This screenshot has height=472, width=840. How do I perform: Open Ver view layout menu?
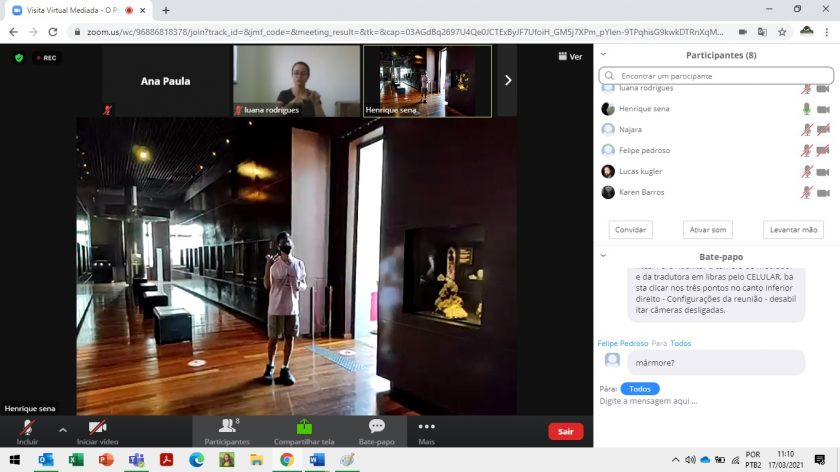[570, 56]
